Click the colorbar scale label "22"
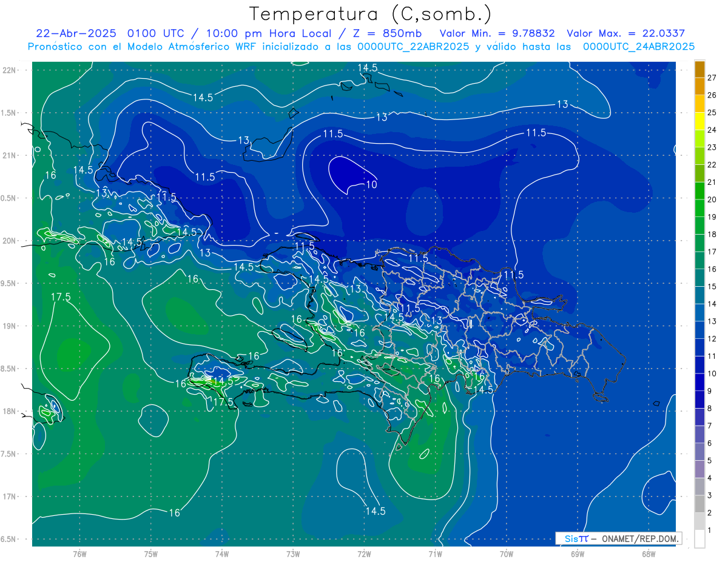Image resolution: width=728 pixels, height=562 pixels. 712,165
